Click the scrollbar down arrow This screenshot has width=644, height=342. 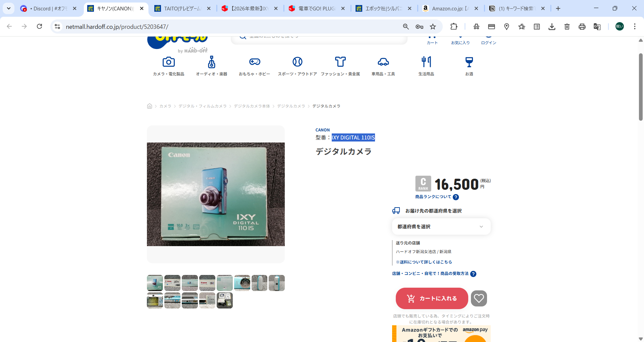click(641, 339)
